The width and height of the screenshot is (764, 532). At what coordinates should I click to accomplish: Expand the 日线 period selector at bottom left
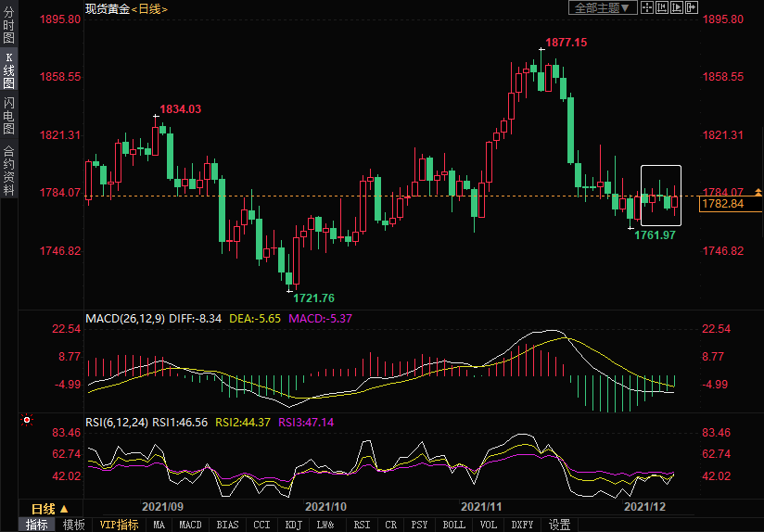50,509
